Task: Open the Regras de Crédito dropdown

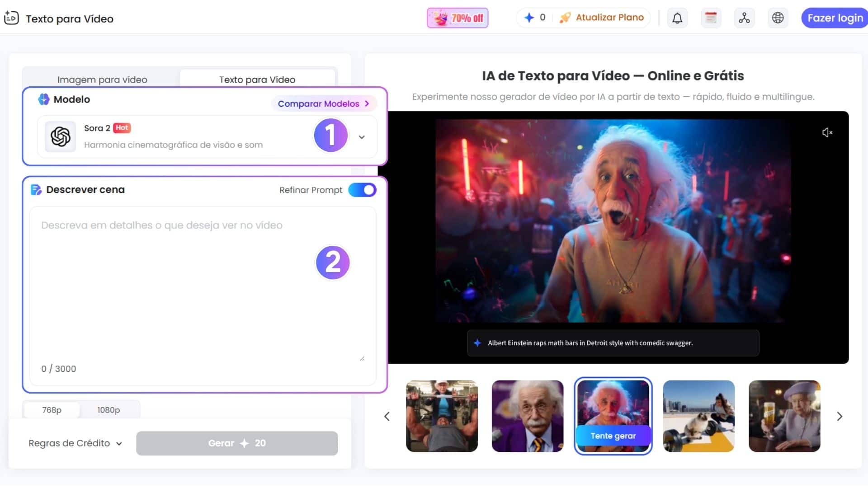Action: [75, 443]
